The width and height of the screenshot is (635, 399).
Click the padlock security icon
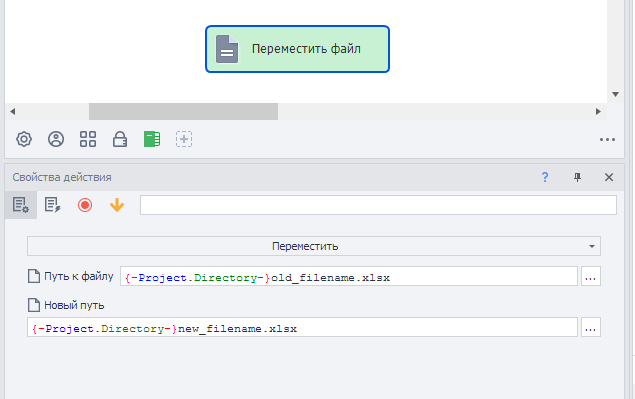pos(120,139)
